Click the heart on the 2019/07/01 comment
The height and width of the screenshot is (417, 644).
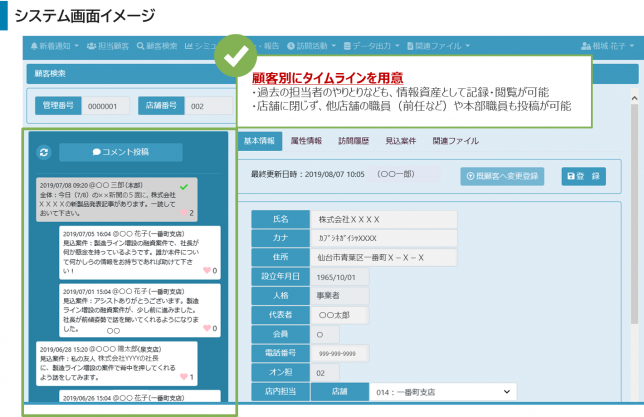[x=207, y=328]
